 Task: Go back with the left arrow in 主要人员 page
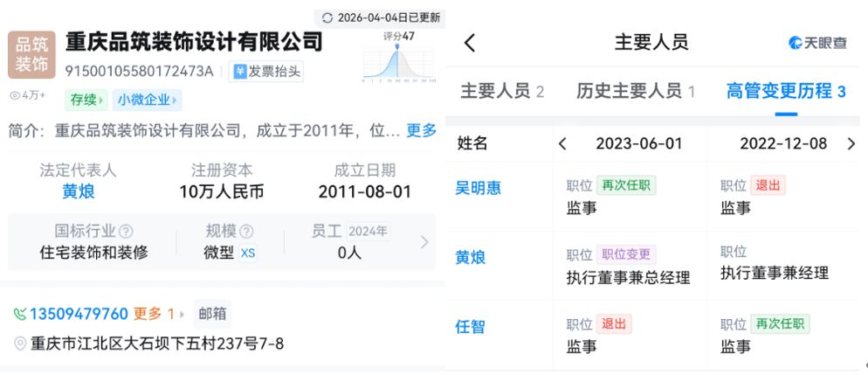[470, 43]
